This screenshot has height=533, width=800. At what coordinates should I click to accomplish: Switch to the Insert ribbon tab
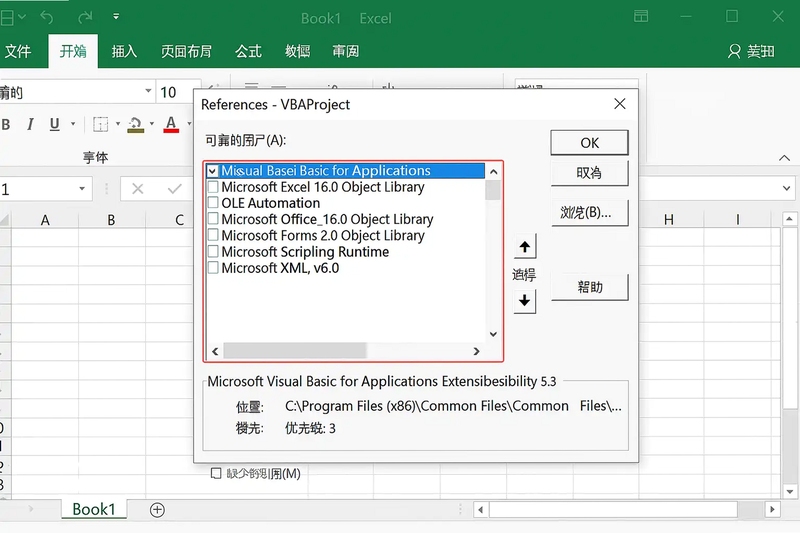(x=124, y=51)
